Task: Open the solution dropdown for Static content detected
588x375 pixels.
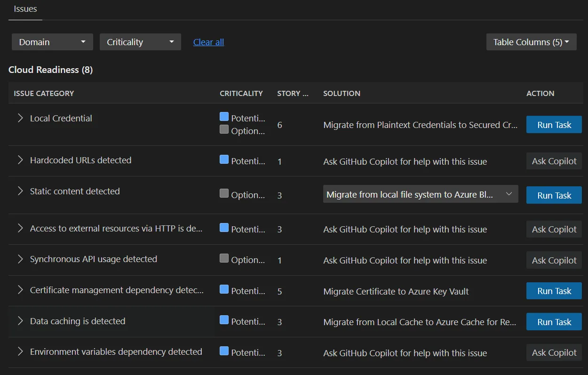Action: click(421, 194)
